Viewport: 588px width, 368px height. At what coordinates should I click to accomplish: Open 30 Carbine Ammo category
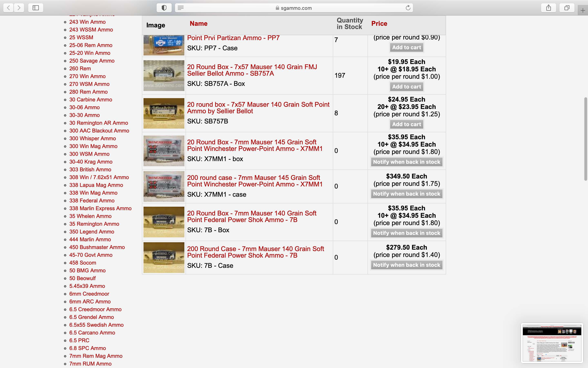[x=91, y=100]
